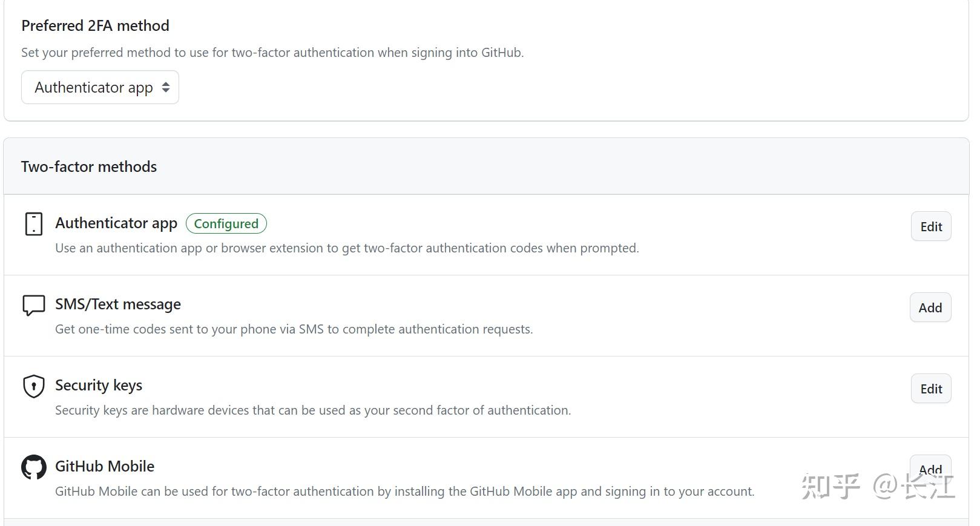Edit the Authenticator app configuration
980x526 pixels.
[x=930, y=226]
